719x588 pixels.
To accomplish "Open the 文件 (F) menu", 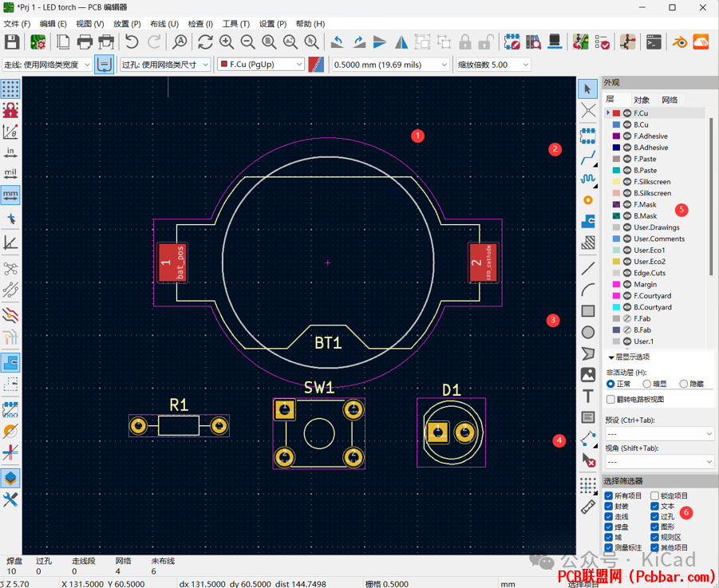I will point(17,24).
